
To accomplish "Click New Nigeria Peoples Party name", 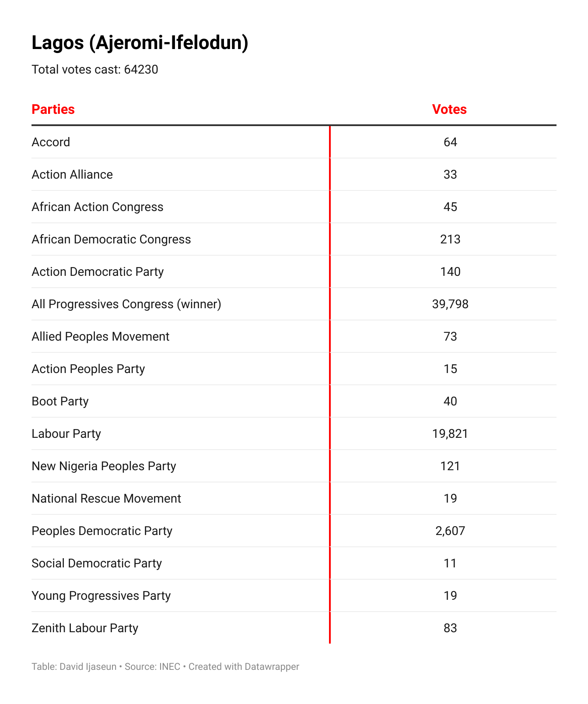I will click(x=104, y=466).
